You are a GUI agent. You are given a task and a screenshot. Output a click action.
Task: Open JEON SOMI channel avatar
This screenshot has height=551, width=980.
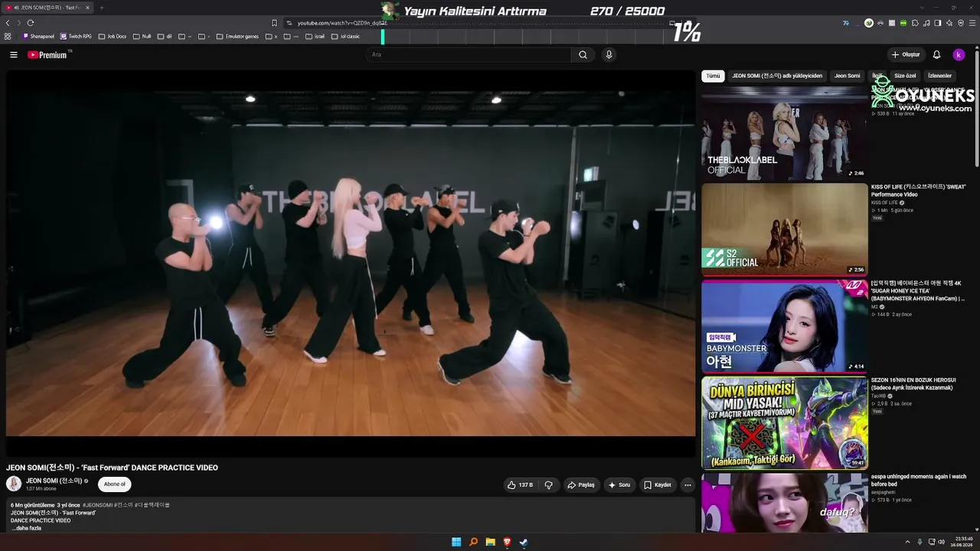pos(14,484)
